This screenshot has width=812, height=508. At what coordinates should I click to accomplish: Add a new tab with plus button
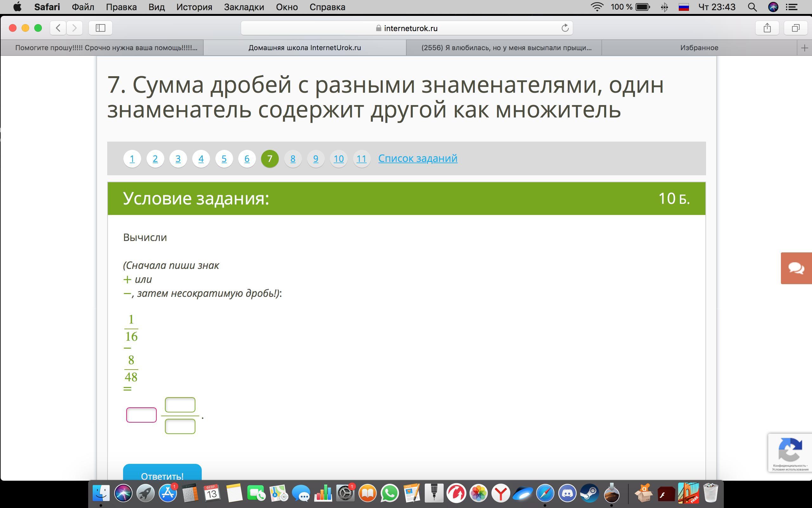[x=804, y=48]
